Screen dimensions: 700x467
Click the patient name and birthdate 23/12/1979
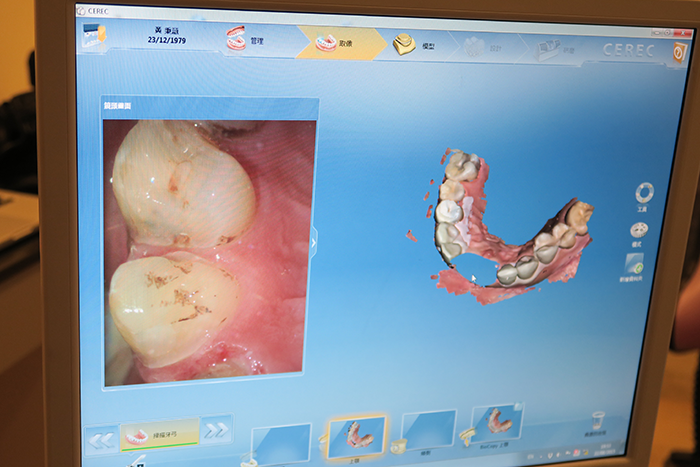pyautogui.click(x=167, y=35)
